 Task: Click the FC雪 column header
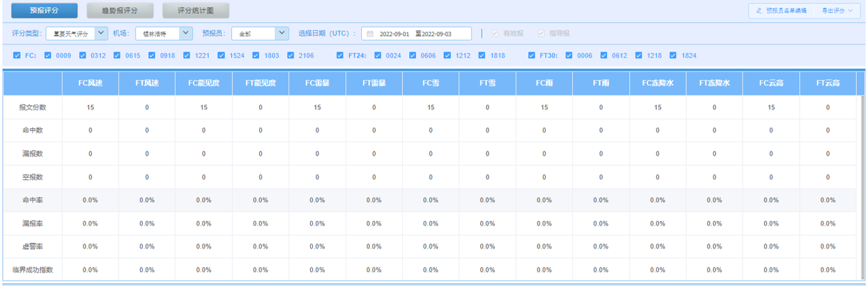point(431,83)
